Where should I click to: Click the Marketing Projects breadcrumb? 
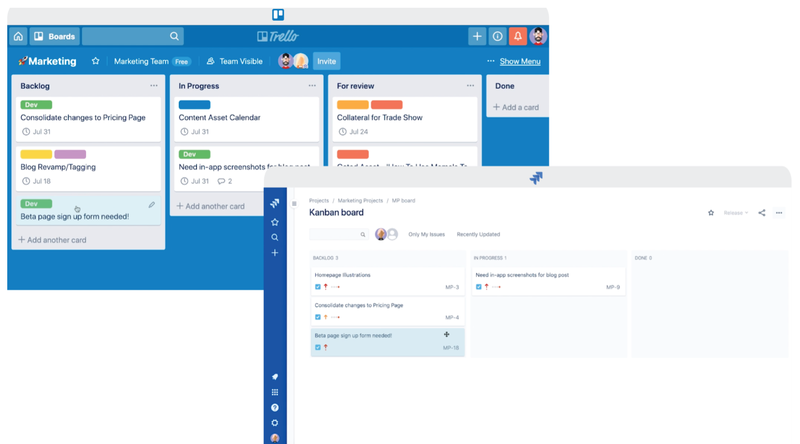click(x=360, y=201)
